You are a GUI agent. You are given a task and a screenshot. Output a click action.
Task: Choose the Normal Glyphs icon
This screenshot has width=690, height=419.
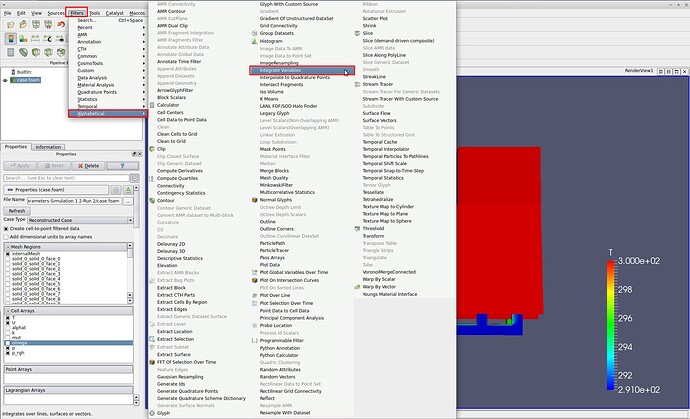[254, 200]
